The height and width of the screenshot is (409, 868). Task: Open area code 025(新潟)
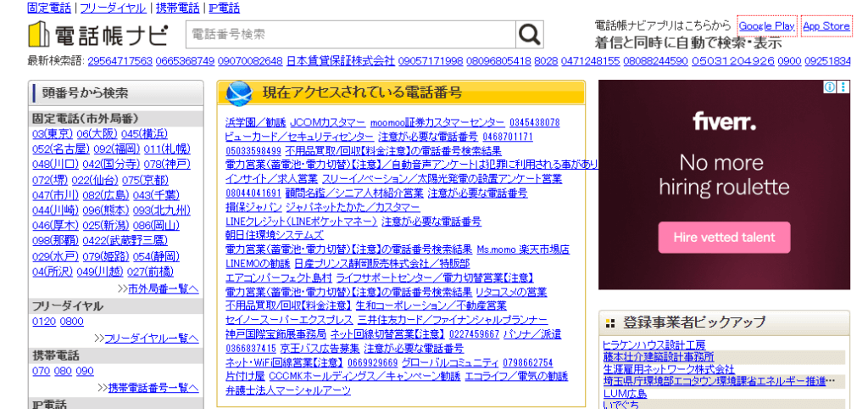(106, 226)
